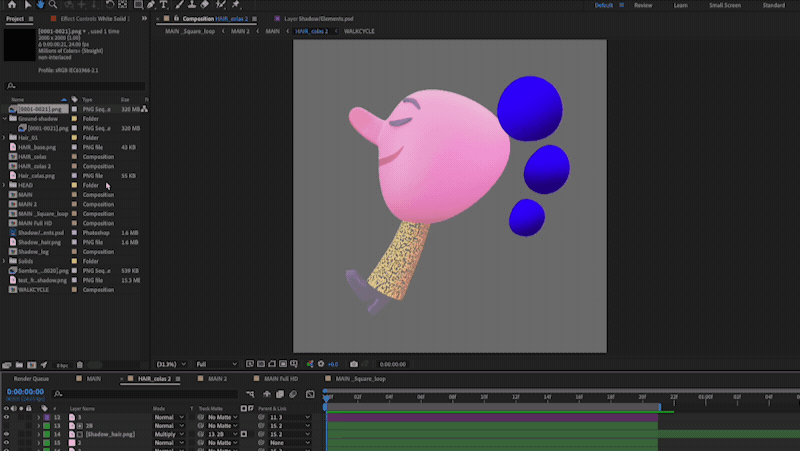
Task: Enable the frame blending switch in timeline
Action: (280, 394)
